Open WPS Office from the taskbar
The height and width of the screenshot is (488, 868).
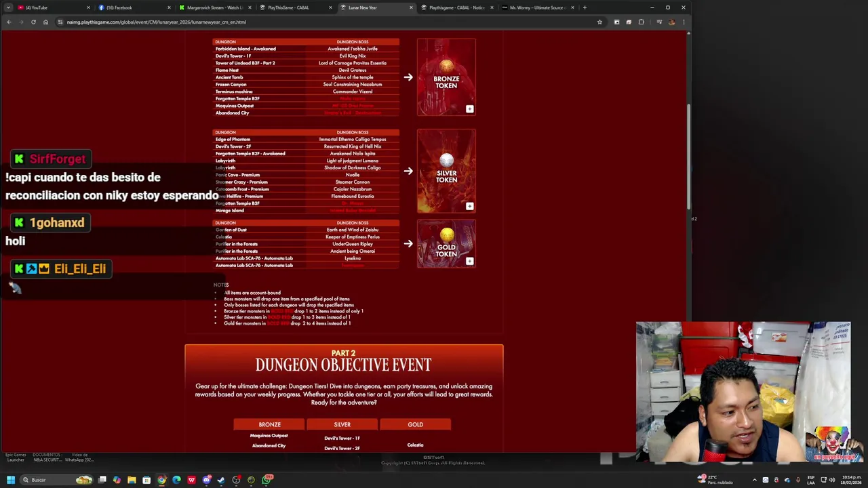click(191, 480)
